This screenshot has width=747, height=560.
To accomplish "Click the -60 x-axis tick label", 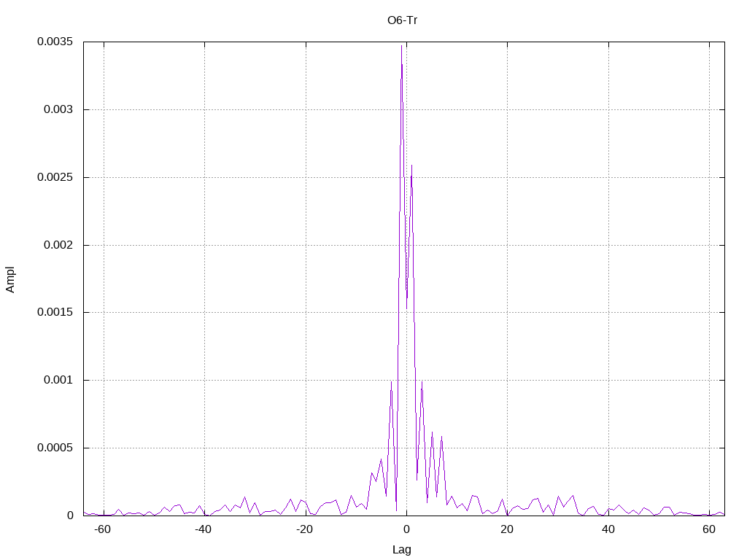I will [102, 529].
